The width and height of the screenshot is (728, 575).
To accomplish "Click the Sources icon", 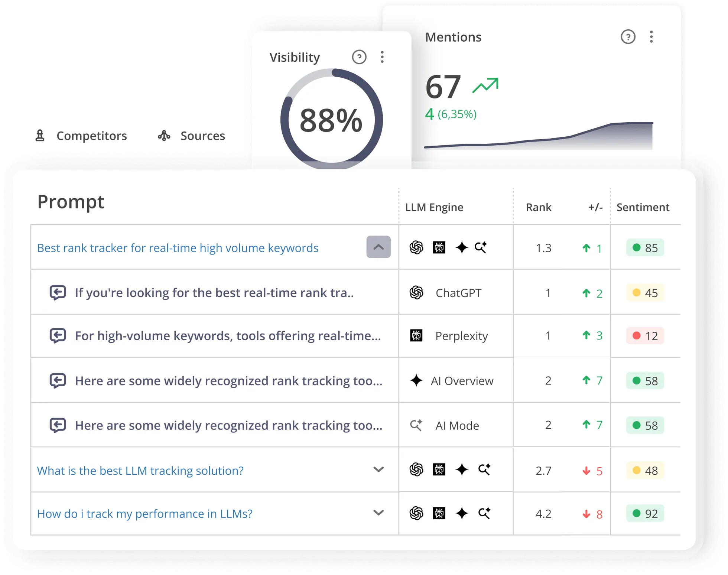I will click(x=164, y=136).
